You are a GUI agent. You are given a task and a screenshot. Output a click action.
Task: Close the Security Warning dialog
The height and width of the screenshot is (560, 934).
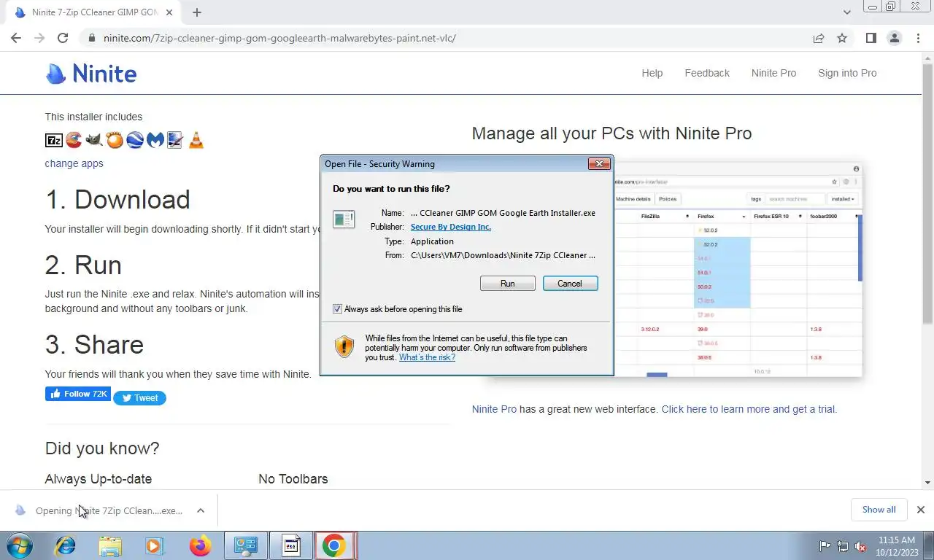599,164
